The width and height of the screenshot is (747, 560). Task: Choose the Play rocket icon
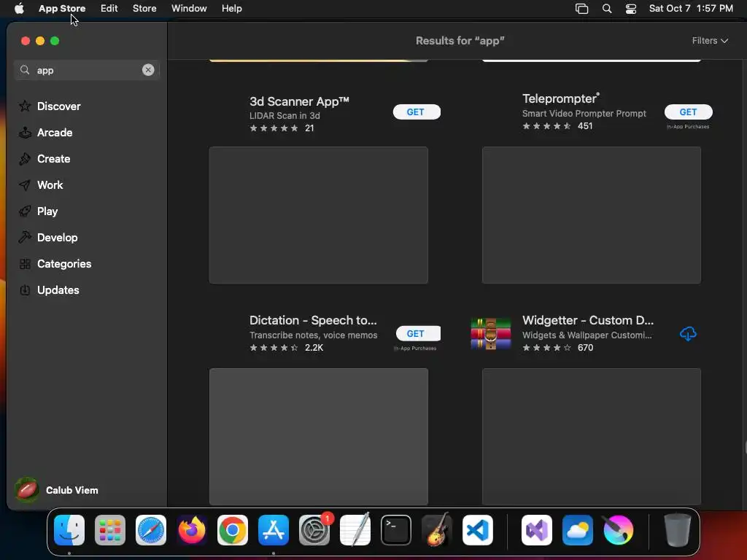point(25,211)
